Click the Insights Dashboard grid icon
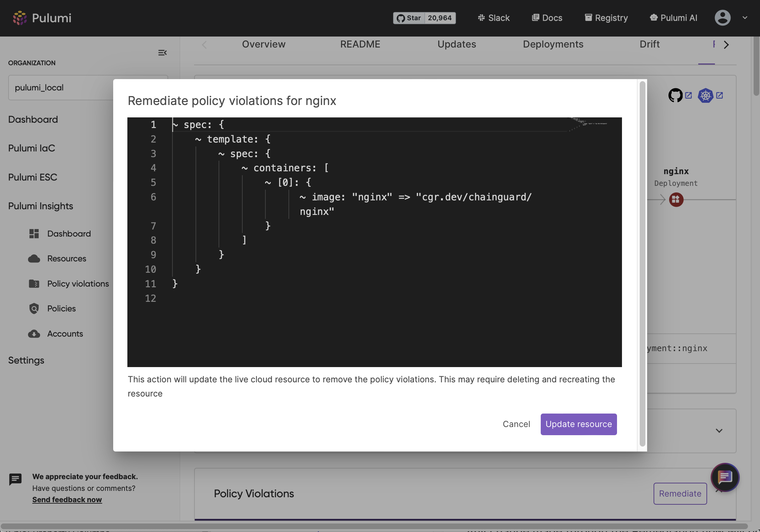Screen dimensions: 760x532 click(34, 234)
